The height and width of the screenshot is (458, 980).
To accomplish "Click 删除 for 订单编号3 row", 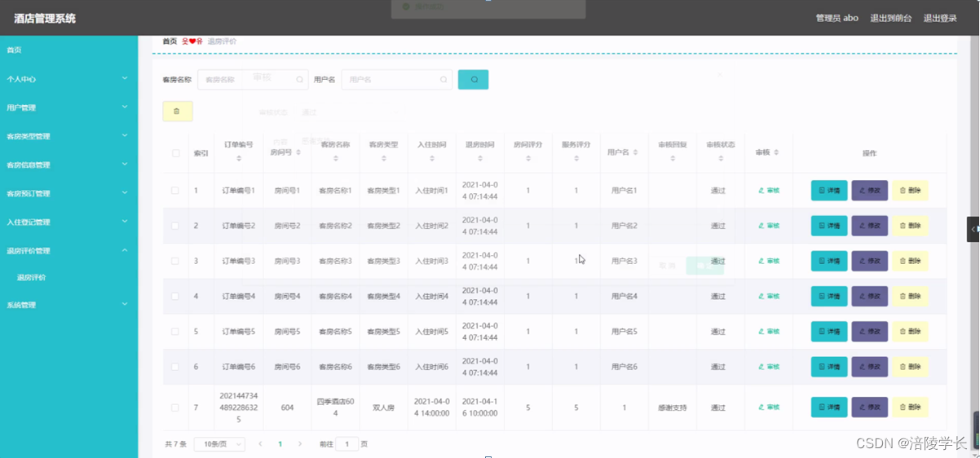I will pyautogui.click(x=910, y=261).
